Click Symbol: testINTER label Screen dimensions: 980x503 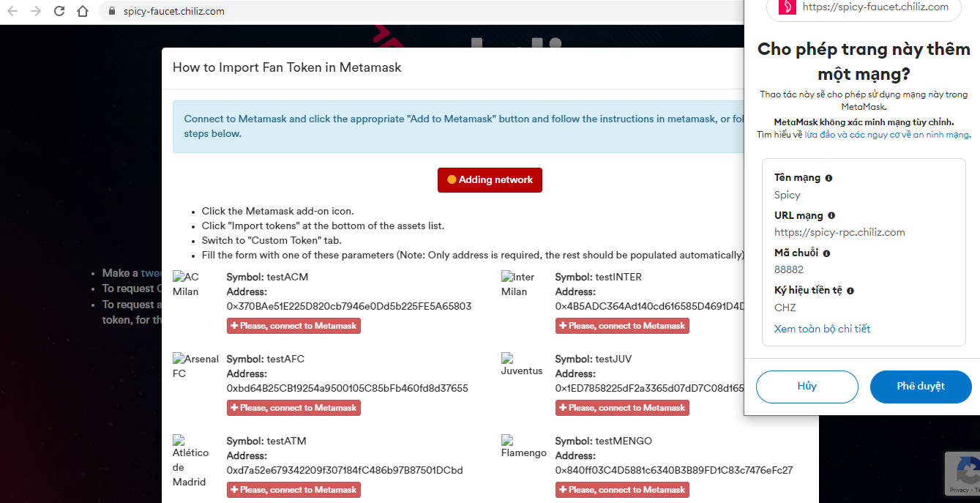(599, 277)
